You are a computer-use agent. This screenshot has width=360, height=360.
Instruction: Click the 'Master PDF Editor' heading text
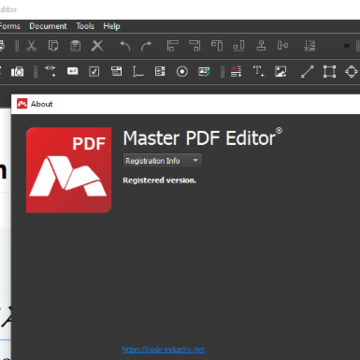click(199, 138)
